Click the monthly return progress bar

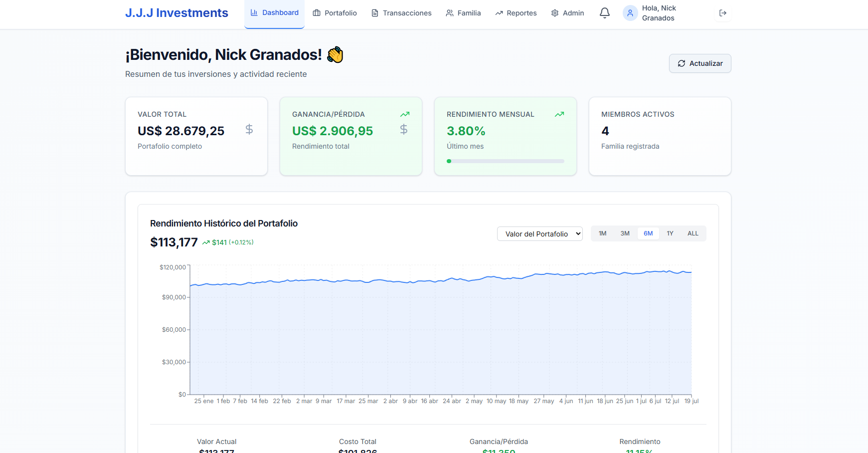point(506,161)
